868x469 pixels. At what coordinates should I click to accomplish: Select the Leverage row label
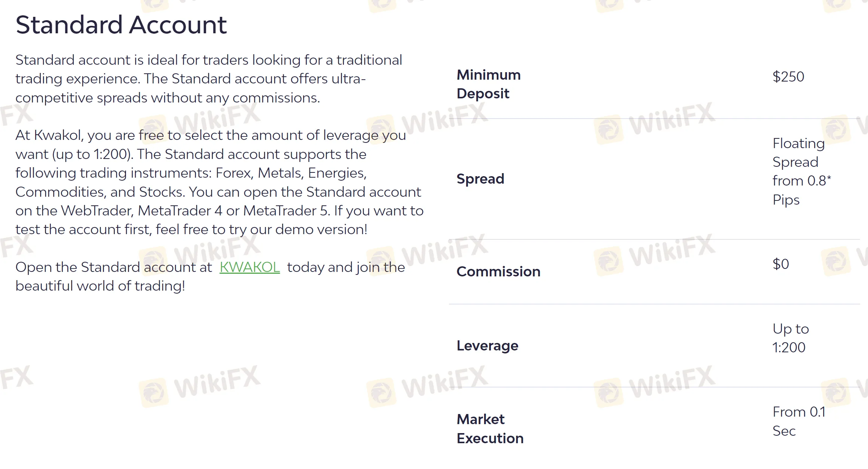click(487, 346)
